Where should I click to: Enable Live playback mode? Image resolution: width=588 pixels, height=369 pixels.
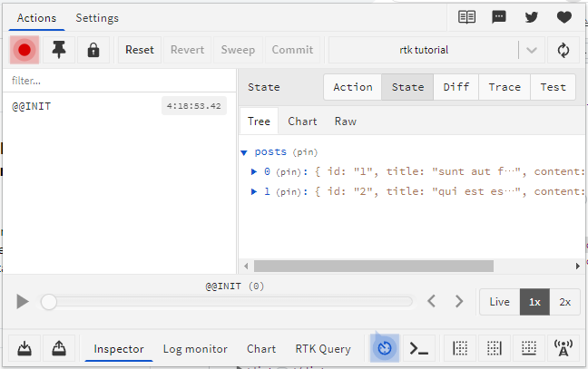[499, 302]
